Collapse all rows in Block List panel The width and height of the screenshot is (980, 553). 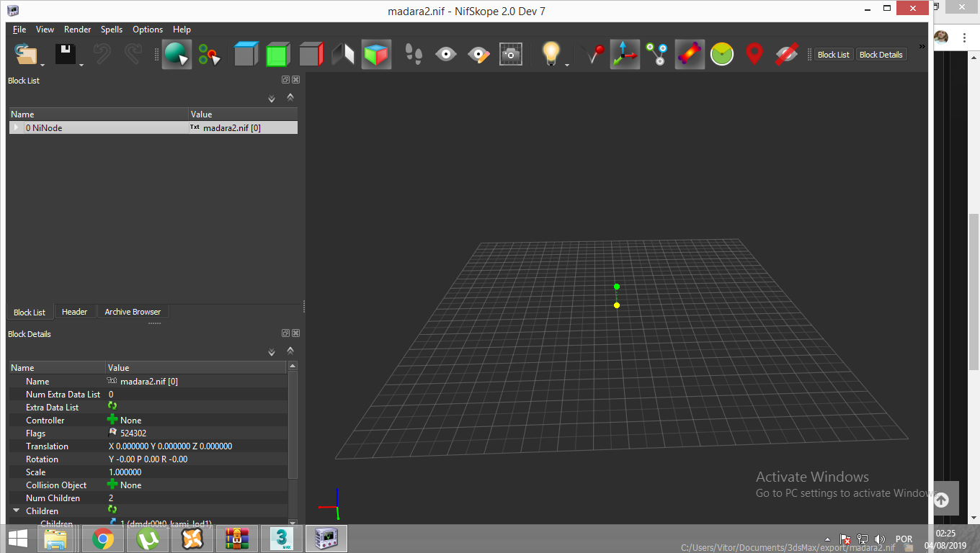[290, 96]
